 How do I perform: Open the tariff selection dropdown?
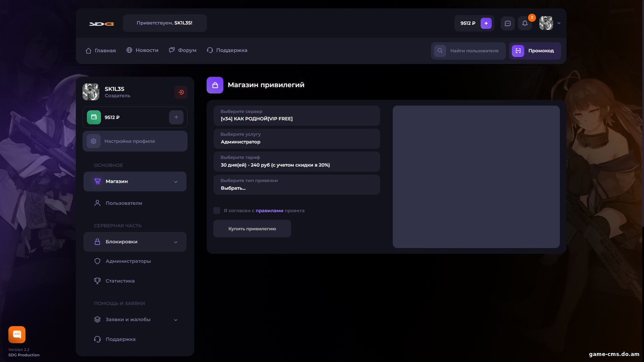pos(297,162)
